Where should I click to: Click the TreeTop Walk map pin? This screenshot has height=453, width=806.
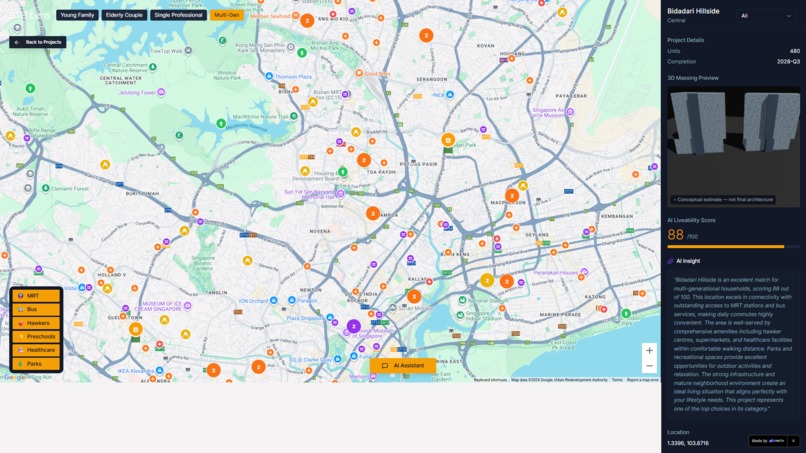(x=188, y=50)
